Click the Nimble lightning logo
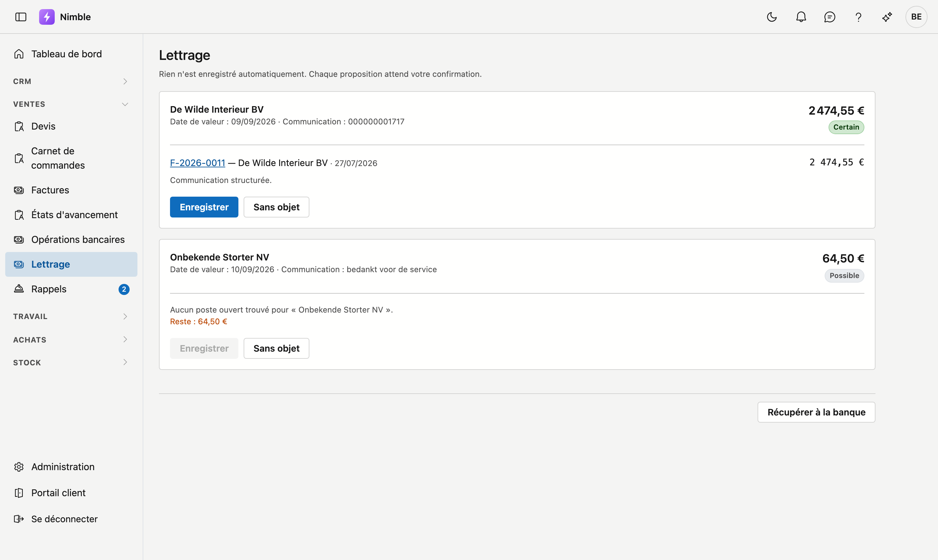The height and width of the screenshot is (560, 938). [47, 17]
